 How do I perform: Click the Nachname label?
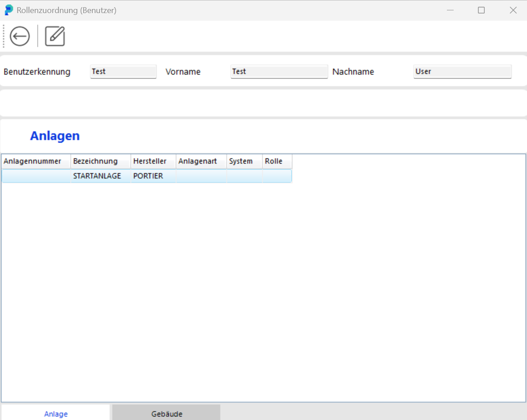(353, 71)
